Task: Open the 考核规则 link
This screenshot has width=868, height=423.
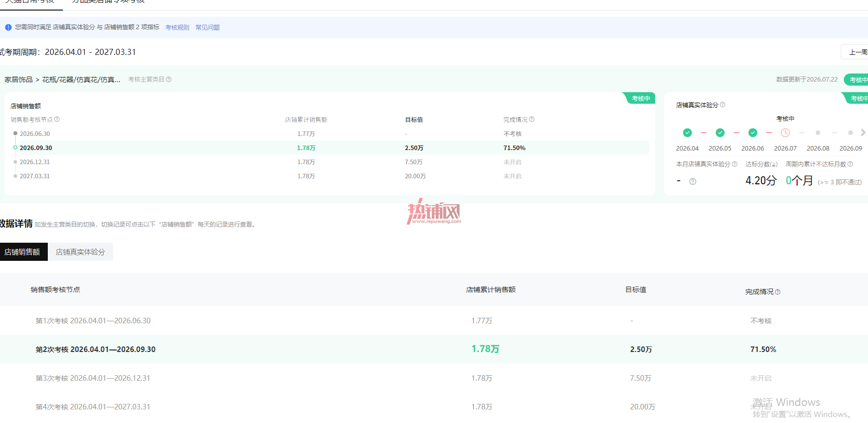Action: click(x=177, y=27)
